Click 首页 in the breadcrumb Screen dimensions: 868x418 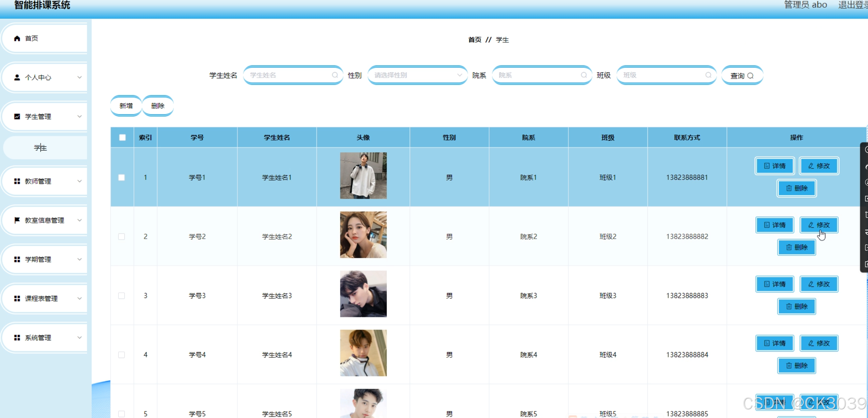[x=474, y=40]
